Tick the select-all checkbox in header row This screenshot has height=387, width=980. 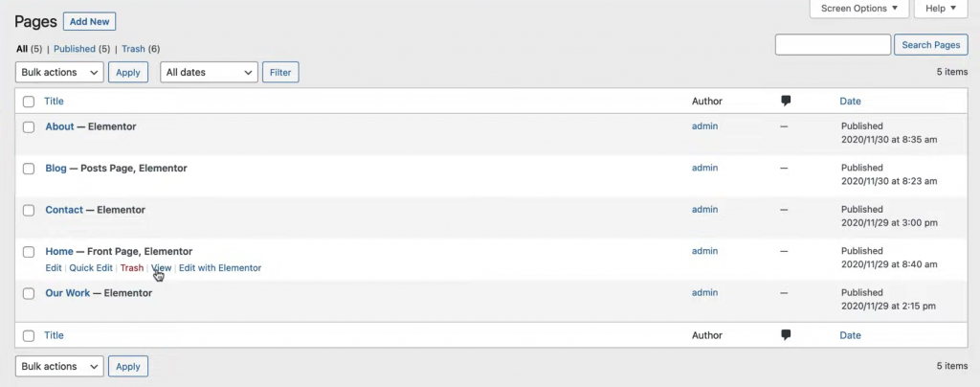coord(29,102)
